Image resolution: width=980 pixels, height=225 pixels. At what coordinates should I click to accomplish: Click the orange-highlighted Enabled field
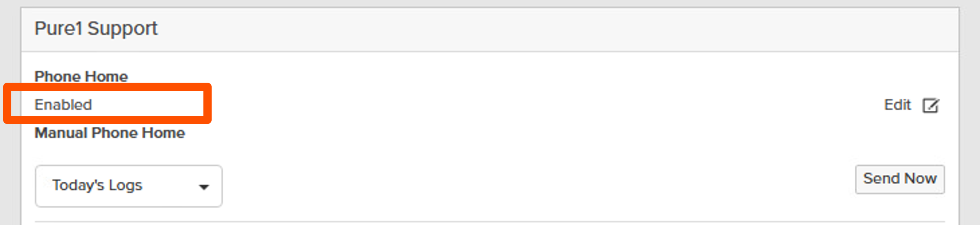pyautogui.click(x=107, y=104)
